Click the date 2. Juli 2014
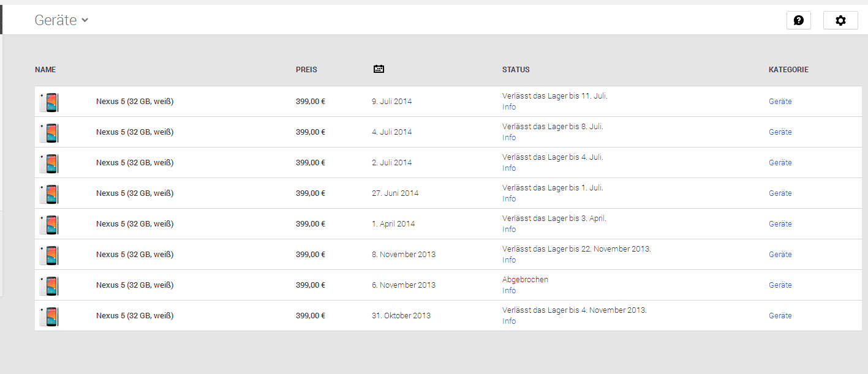 pyautogui.click(x=392, y=163)
